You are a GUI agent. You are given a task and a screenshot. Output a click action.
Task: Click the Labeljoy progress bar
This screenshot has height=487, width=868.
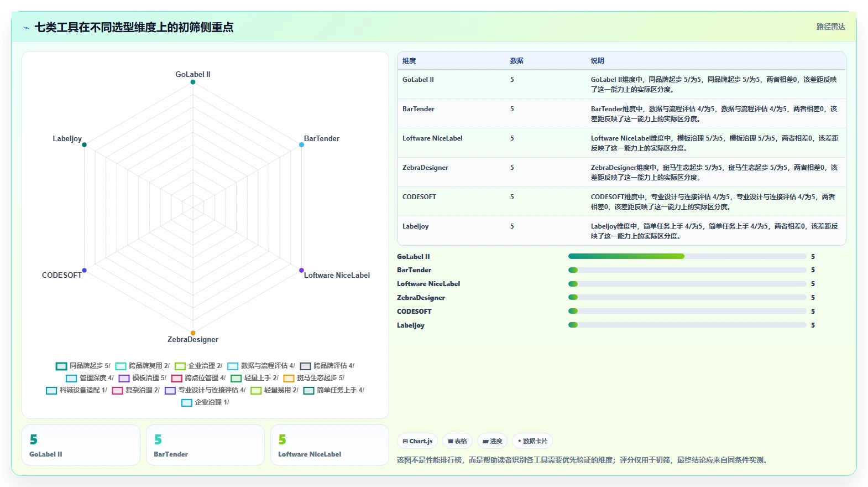687,325
